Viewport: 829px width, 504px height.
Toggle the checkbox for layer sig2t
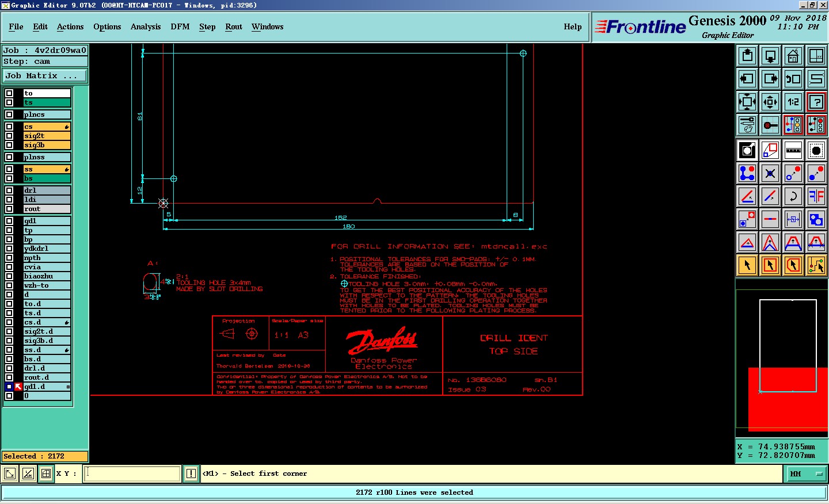pyautogui.click(x=9, y=136)
